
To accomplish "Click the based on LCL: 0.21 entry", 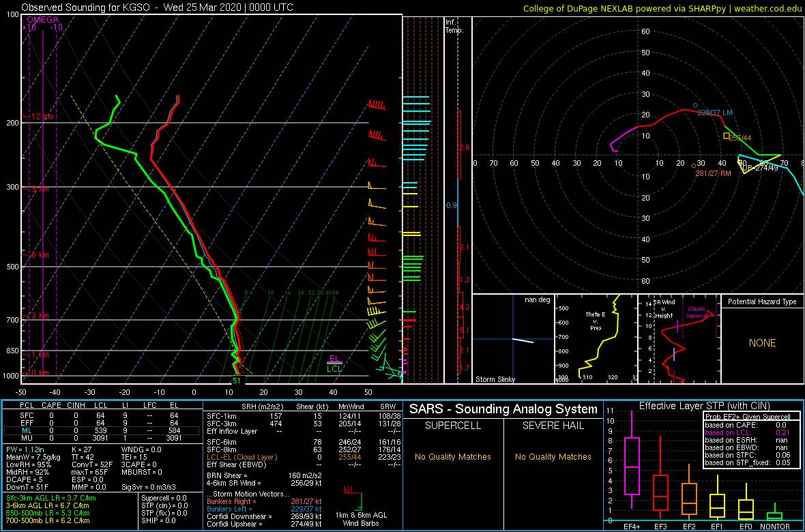I will (x=747, y=432).
